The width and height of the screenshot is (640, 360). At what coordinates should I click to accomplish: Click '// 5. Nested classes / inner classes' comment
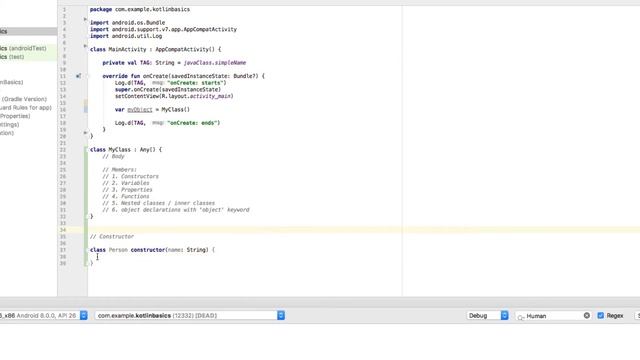158,203
